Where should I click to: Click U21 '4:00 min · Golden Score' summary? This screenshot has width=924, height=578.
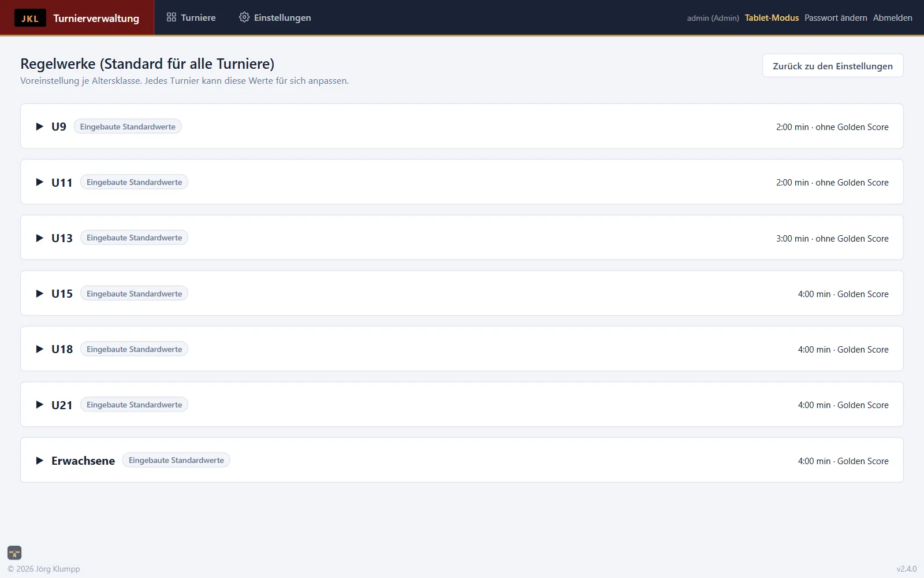(x=843, y=405)
